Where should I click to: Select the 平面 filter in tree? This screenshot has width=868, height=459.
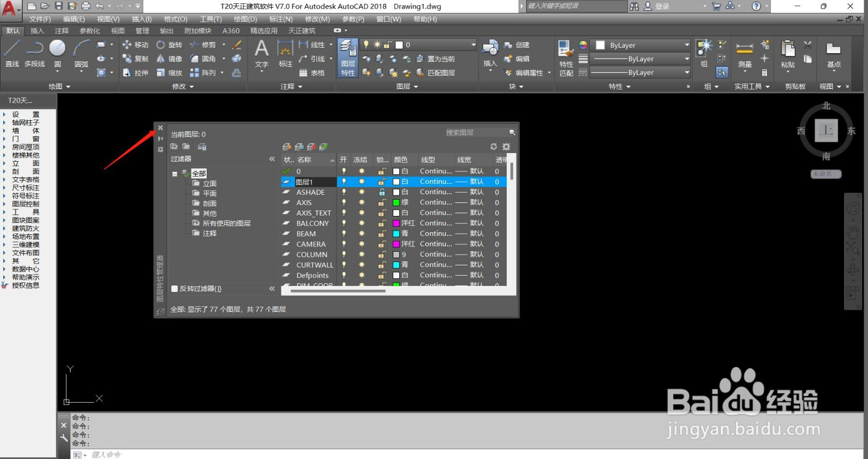pos(209,194)
